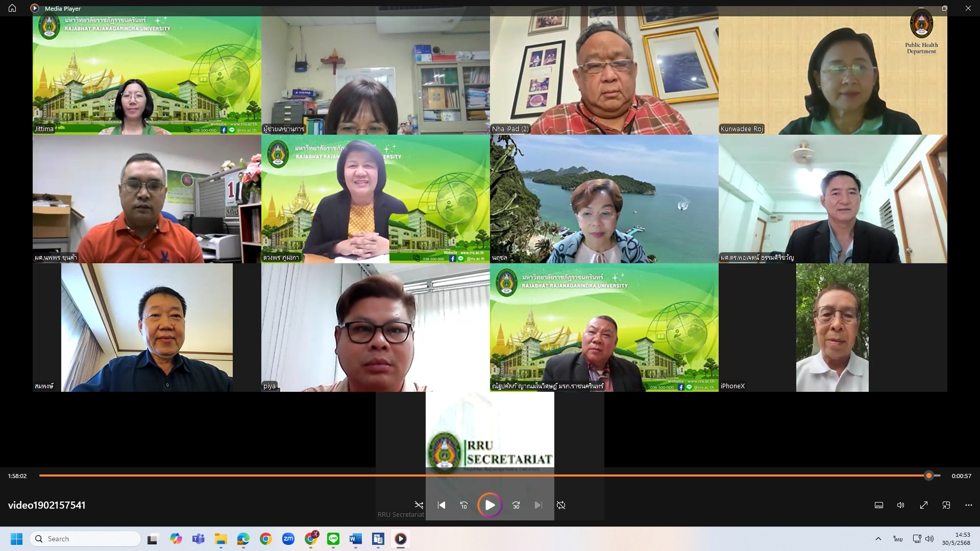Toggle repeat mode

coord(561,505)
